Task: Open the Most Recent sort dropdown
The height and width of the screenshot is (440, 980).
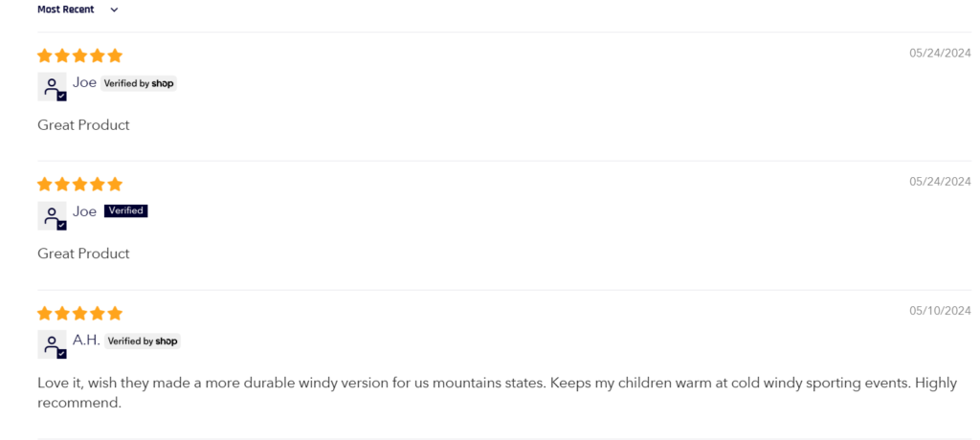Action: 78,10
